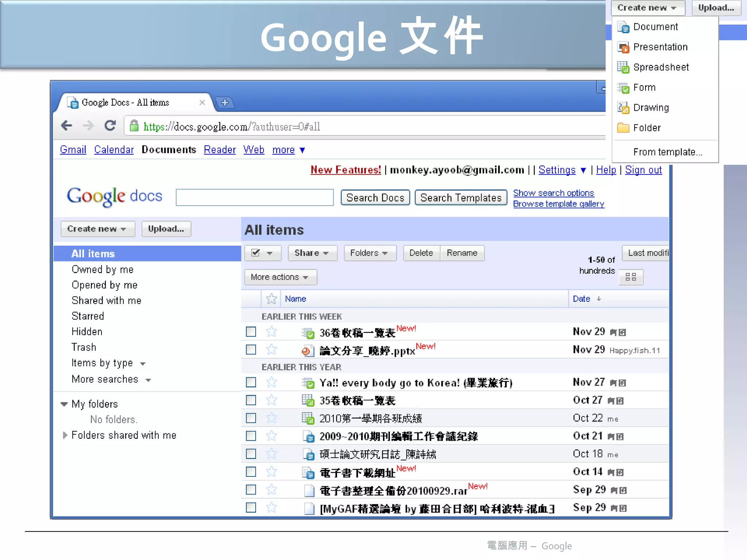Open the Folders dropdown

coord(370,253)
